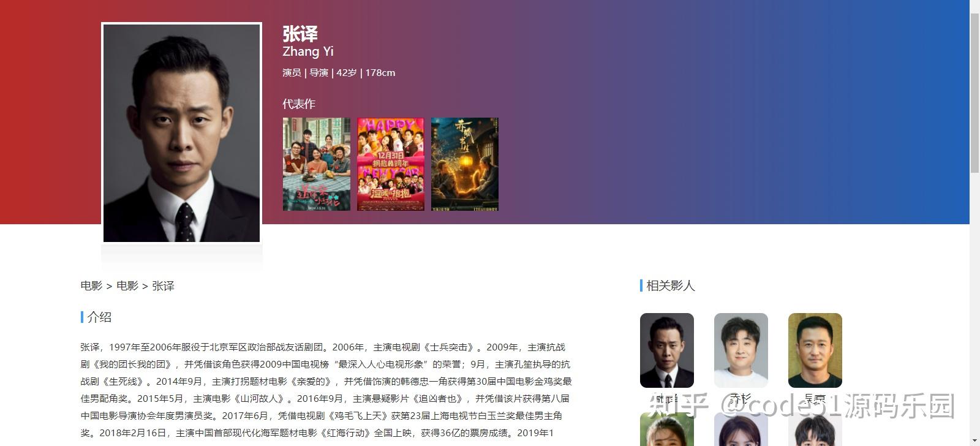Go to first 电影 breadcrumb link
The height and width of the screenshot is (446, 980).
tap(91, 285)
